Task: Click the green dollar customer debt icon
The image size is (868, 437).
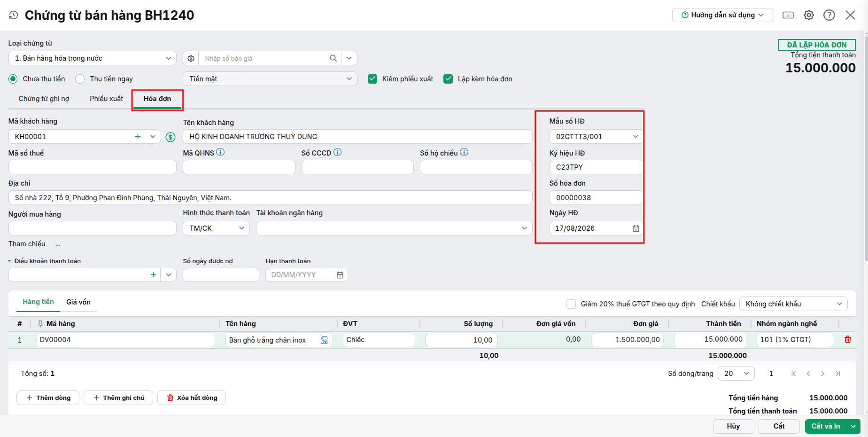Action: tap(170, 137)
